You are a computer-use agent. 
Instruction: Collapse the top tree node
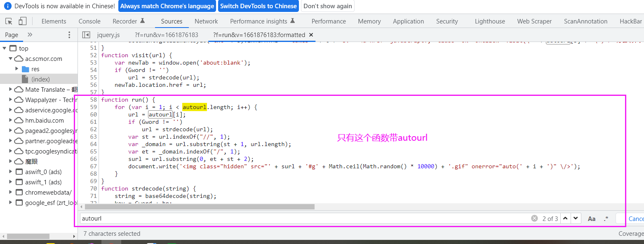click(5, 49)
